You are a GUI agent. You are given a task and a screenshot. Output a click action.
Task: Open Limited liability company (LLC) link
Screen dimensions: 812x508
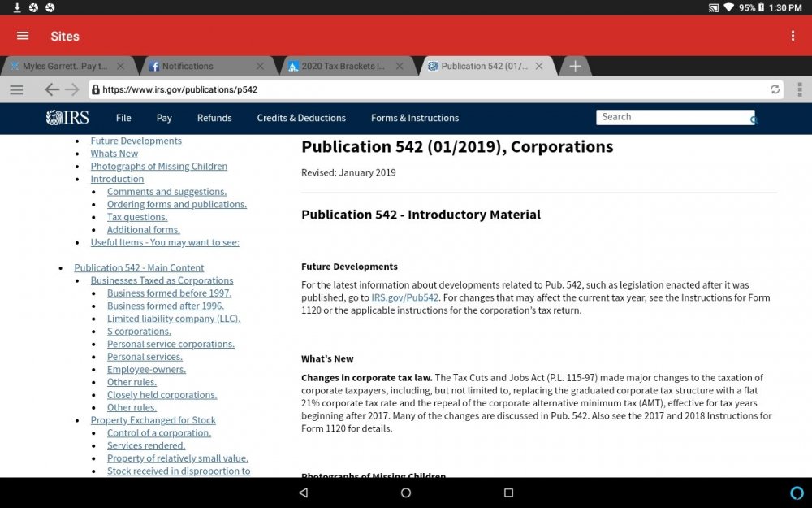tap(174, 319)
